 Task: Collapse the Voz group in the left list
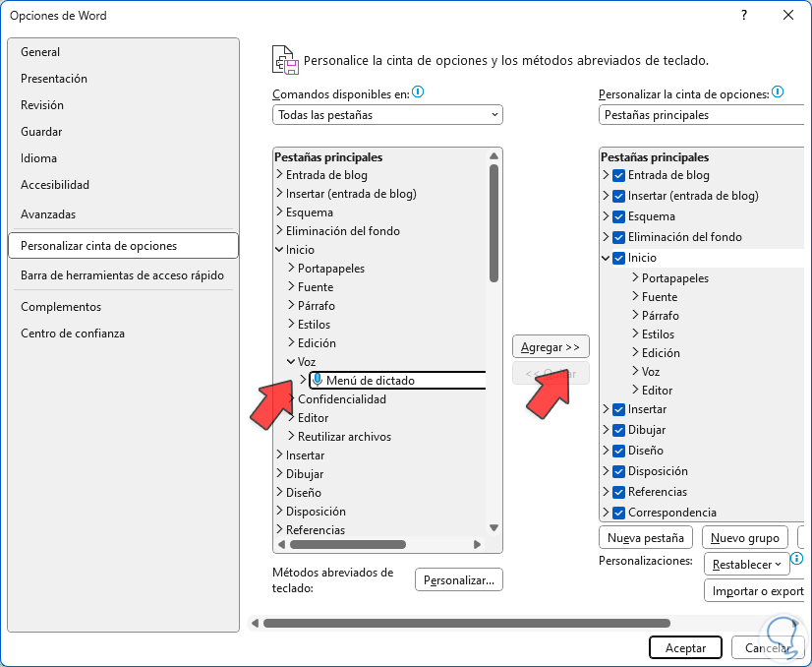pyautogui.click(x=291, y=361)
